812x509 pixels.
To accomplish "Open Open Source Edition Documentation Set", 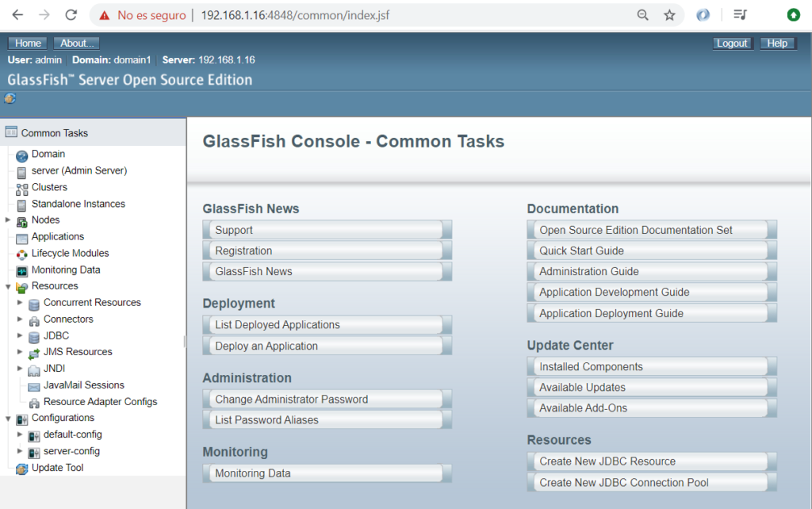I will tap(652, 230).
